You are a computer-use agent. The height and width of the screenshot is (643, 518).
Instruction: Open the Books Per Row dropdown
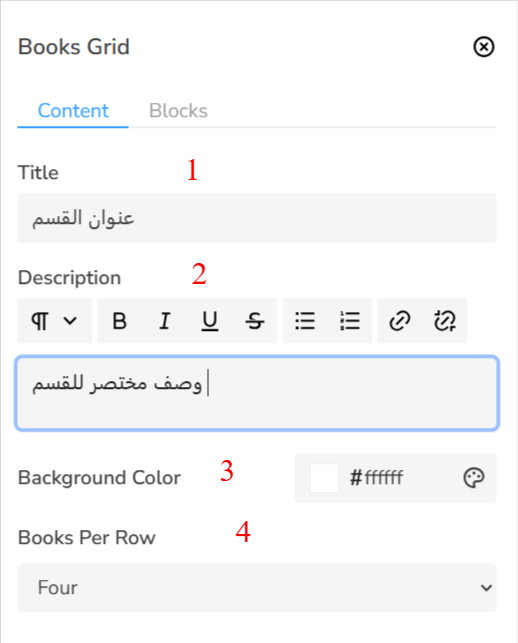(257, 588)
